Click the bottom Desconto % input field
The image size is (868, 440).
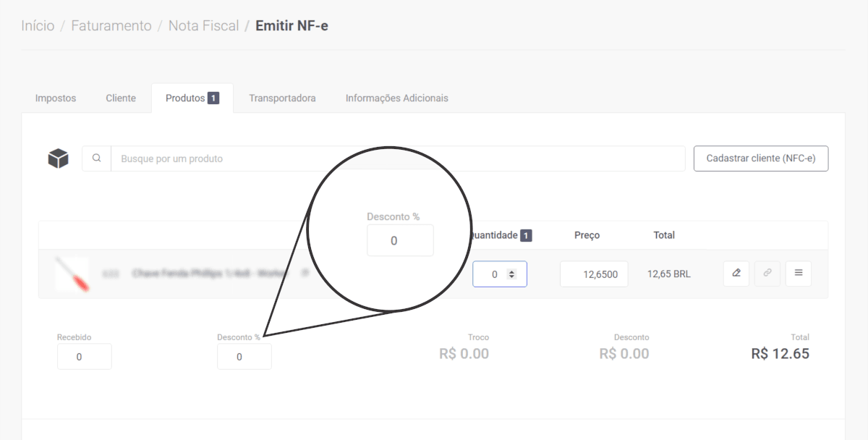coord(244,357)
